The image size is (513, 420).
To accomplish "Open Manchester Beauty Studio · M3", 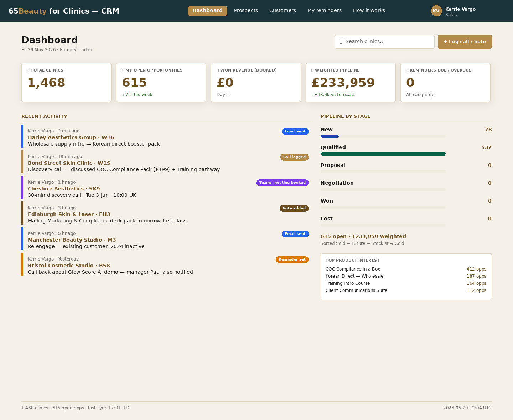I will pos(72,240).
